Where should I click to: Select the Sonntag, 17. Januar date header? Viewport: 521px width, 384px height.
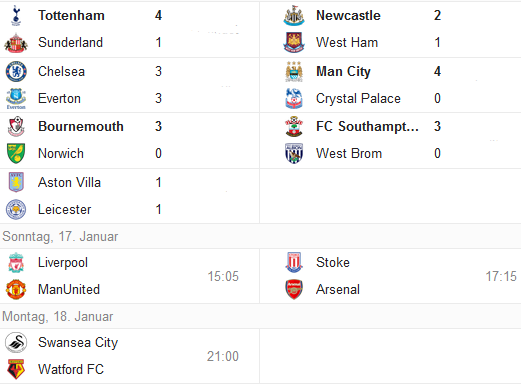(x=60, y=236)
